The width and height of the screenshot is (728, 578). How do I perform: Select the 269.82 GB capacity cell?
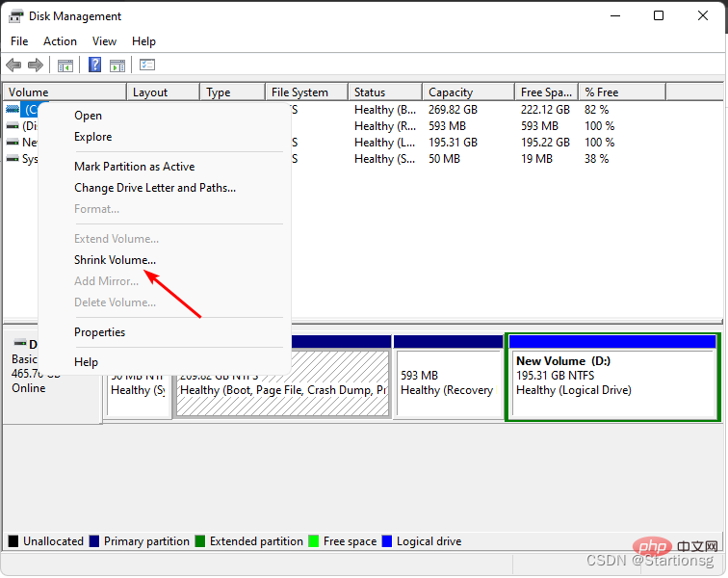point(453,110)
